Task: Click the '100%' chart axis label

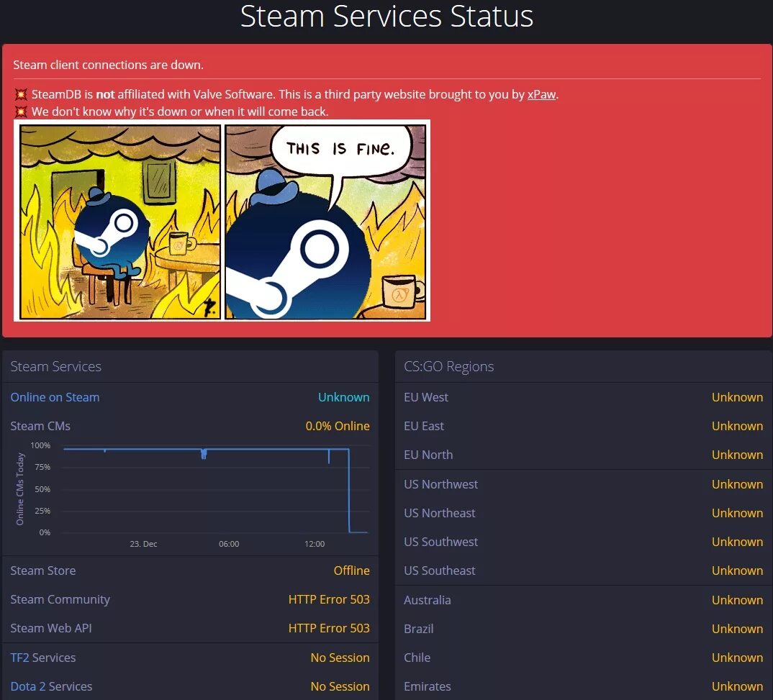Action: tap(40, 445)
